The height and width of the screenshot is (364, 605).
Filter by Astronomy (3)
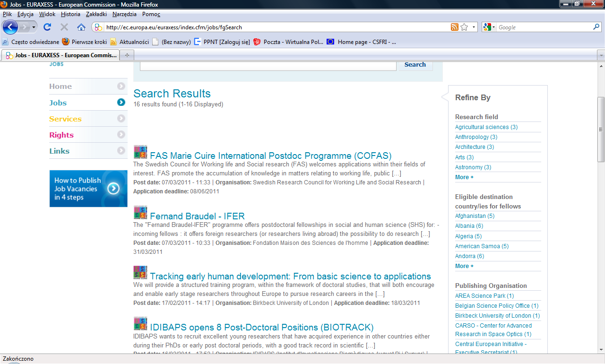[473, 167]
